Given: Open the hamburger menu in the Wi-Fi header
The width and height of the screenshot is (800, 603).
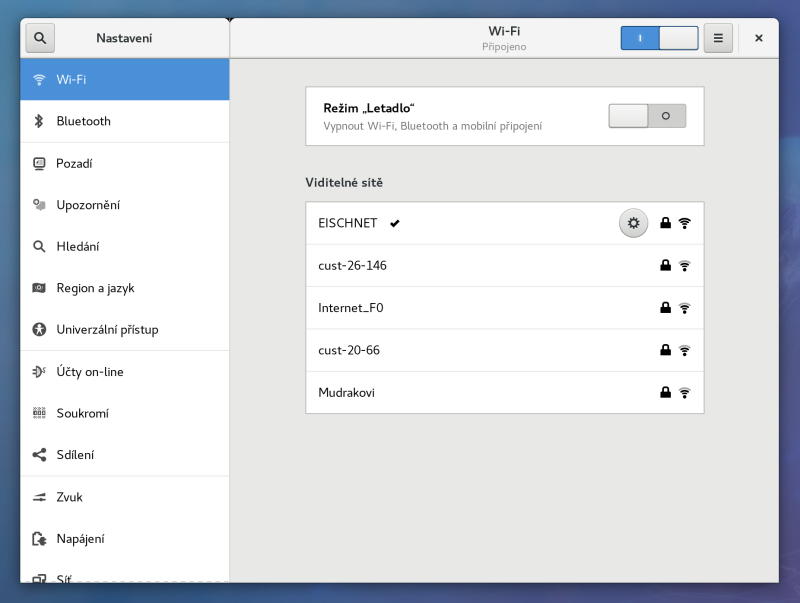Looking at the screenshot, I should 717,38.
